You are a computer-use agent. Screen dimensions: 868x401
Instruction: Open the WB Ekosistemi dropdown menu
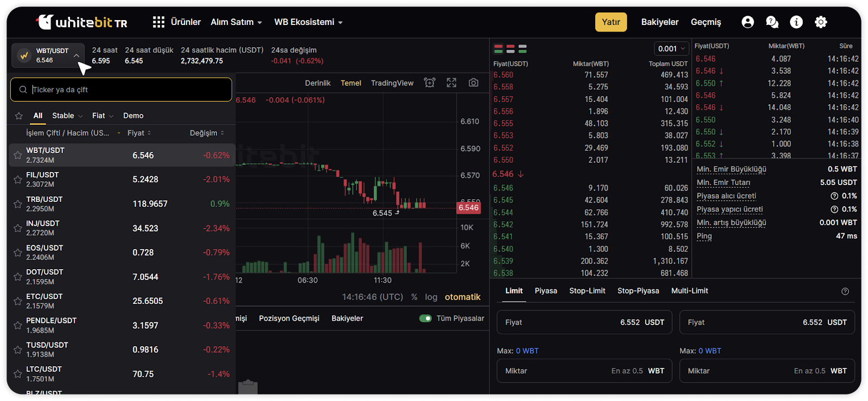(308, 22)
